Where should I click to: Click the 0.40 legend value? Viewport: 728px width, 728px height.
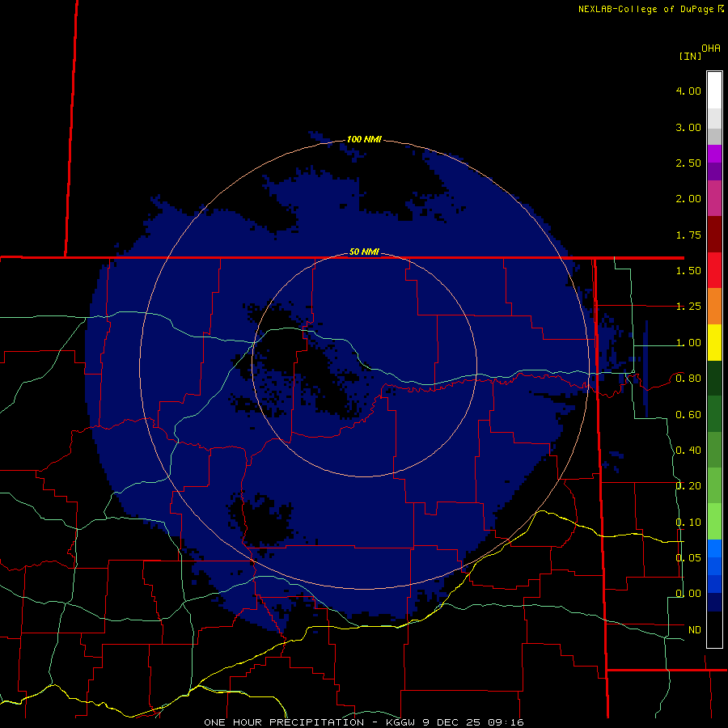[x=688, y=451]
